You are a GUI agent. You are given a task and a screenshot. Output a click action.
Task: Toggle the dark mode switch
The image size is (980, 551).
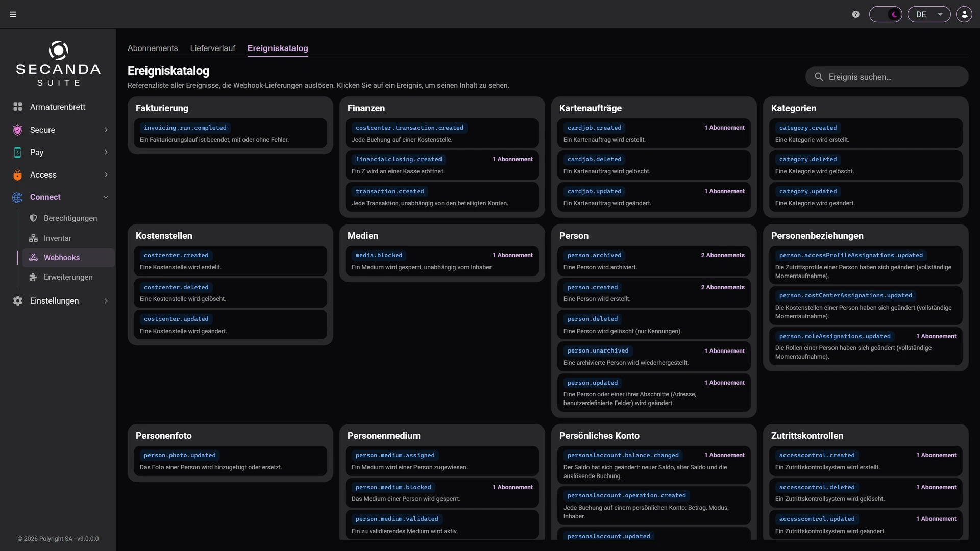886,14
